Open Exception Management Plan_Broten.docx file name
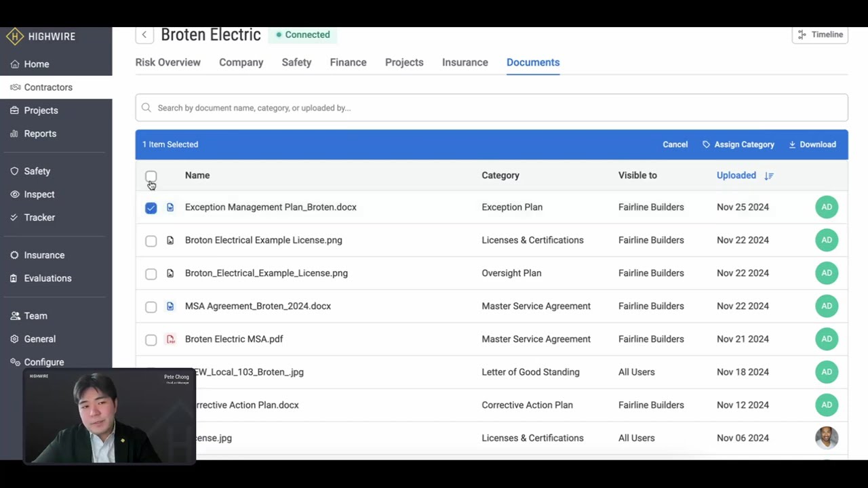 (x=271, y=207)
